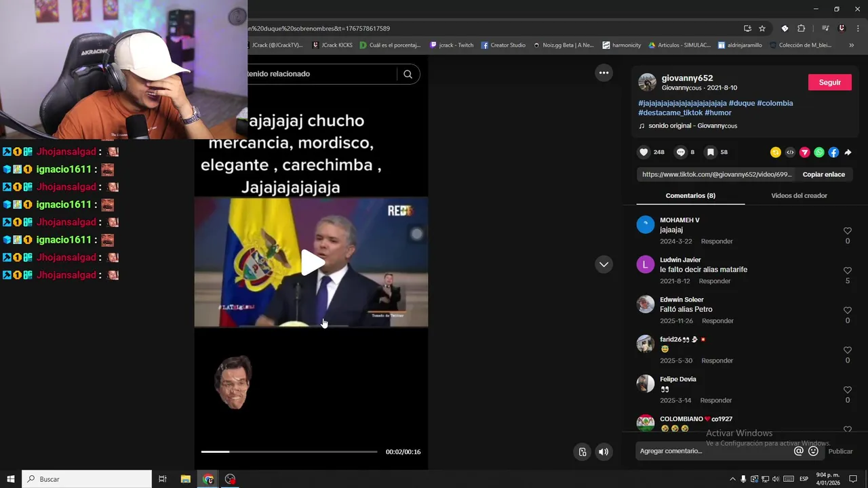This screenshot has width=868, height=488.
Task: Open more share options via the arrow icon
Action: [848, 152]
